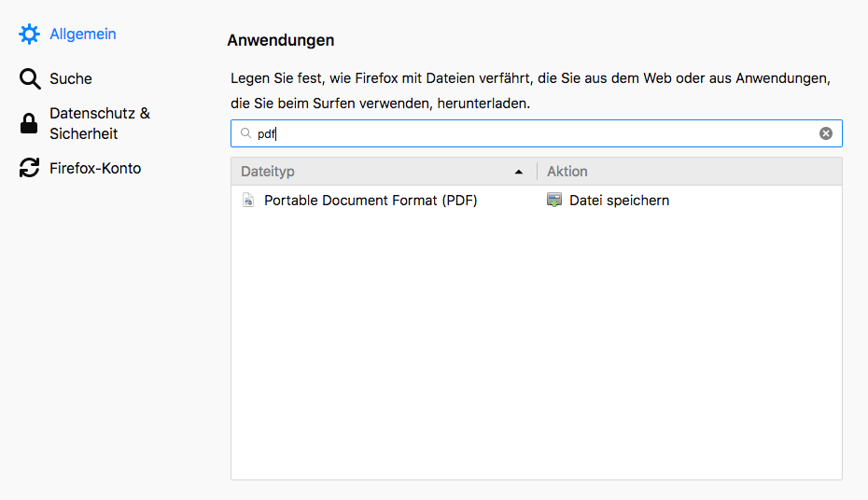This screenshot has width=868, height=500.
Task: Select the Firefox-Konto label in sidebar
Action: [95, 169]
